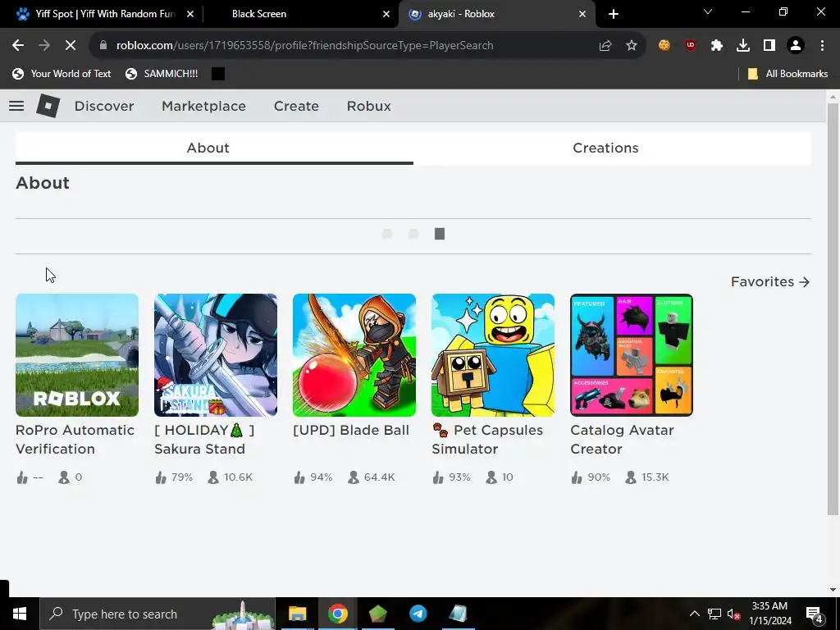Click the scrollbar down arrow

pyautogui.click(x=833, y=590)
